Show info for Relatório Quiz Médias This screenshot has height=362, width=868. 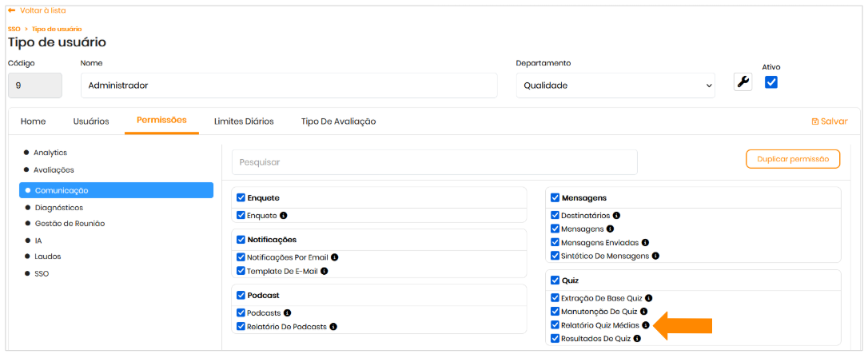[x=646, y=325]
